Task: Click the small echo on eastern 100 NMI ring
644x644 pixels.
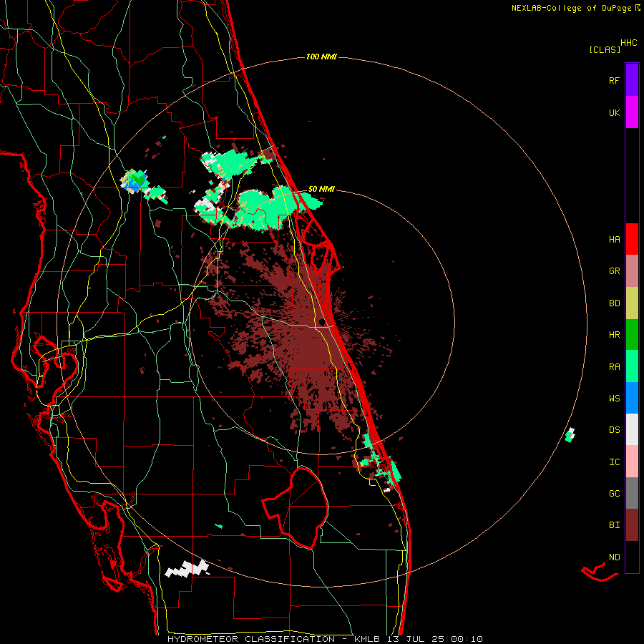Action: [x=570, y=435]
